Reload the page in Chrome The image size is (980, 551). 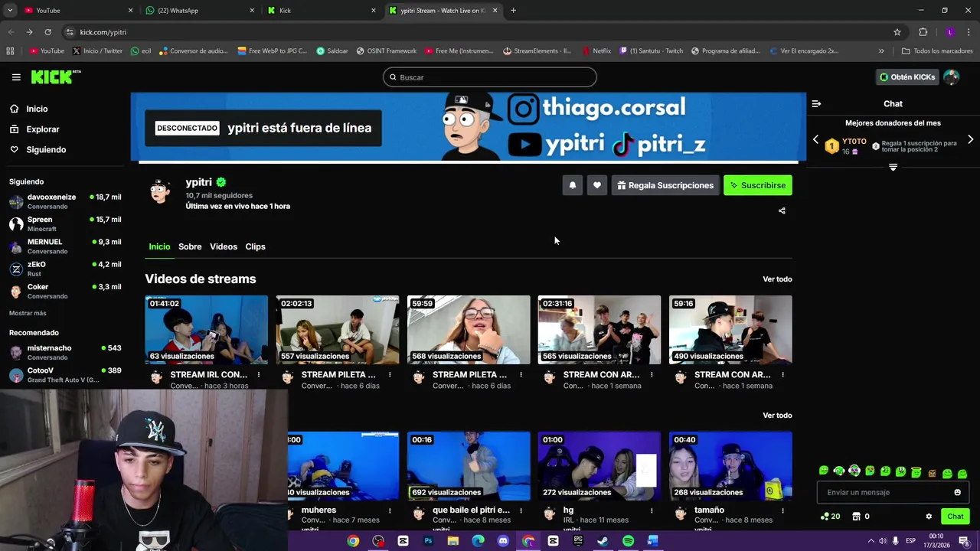pos(47,32)
